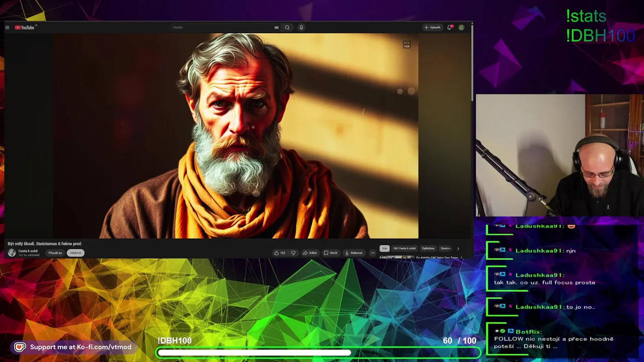The height and width of the screenshot is (362, 644).
Task: Click the BotRix username in chat
Action: tap(529, 332)
